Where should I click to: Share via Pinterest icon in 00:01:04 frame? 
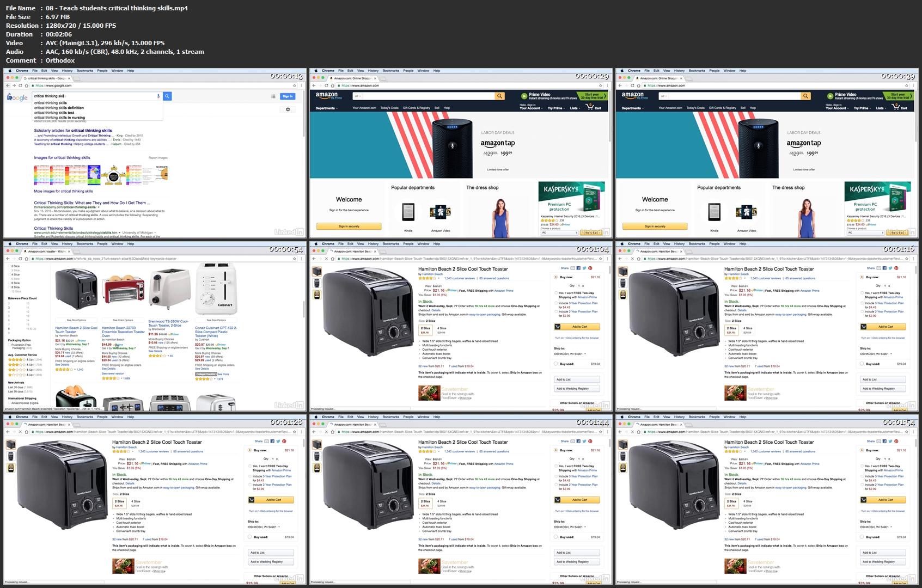click(590, 268)
